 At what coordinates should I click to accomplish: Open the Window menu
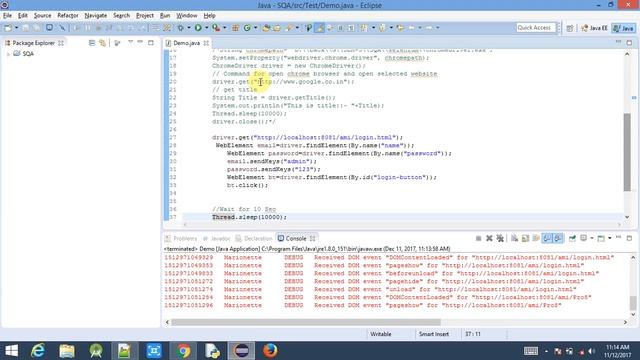(x=187, y=16)
